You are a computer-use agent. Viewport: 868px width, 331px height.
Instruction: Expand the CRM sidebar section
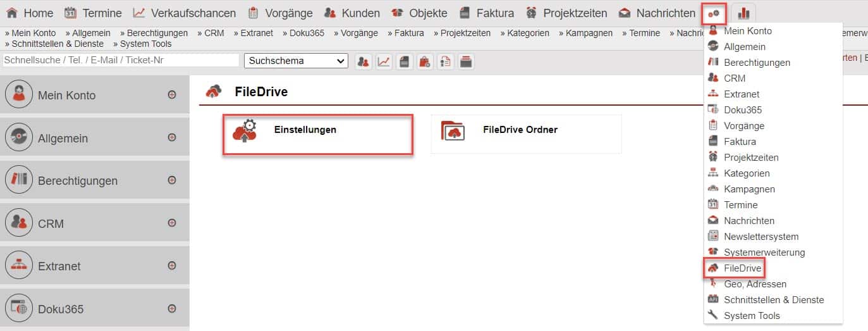click(x=171, y=223)
